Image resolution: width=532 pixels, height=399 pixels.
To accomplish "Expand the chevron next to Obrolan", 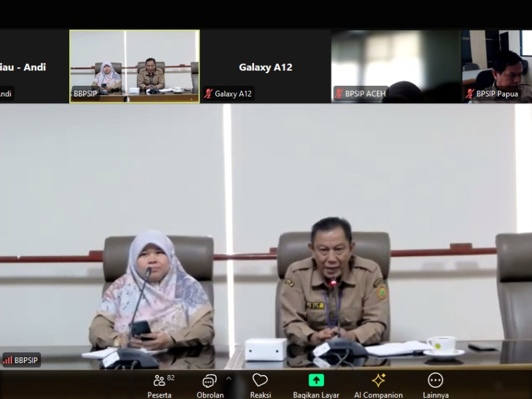I will 229,378.
